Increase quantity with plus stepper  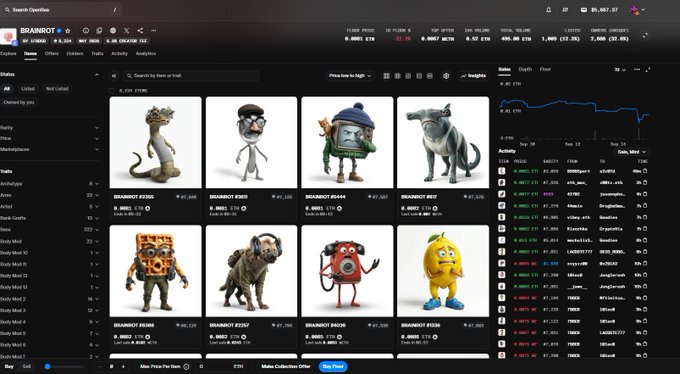pos(123,367)
